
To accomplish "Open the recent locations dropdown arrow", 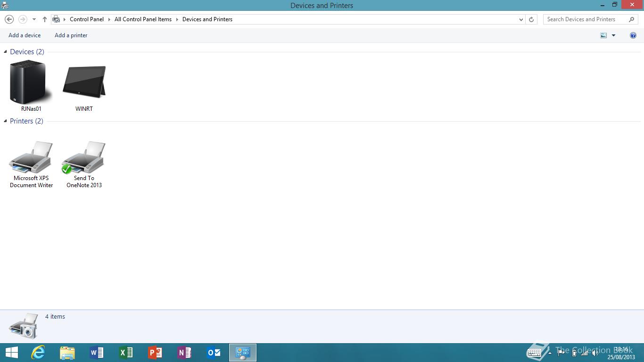I will point(34,19).
